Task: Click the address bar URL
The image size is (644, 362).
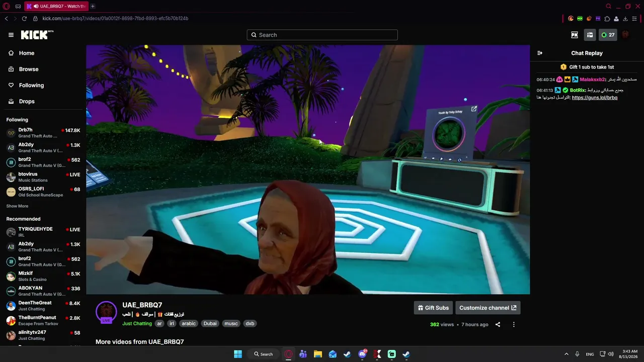Action: point(115,19)
